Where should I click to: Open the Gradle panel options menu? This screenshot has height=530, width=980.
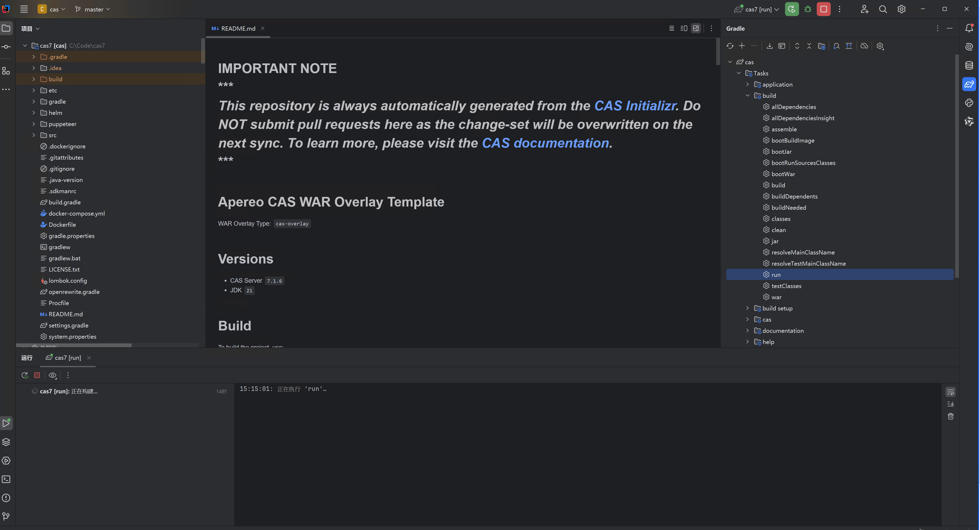(x=937, y=29)
